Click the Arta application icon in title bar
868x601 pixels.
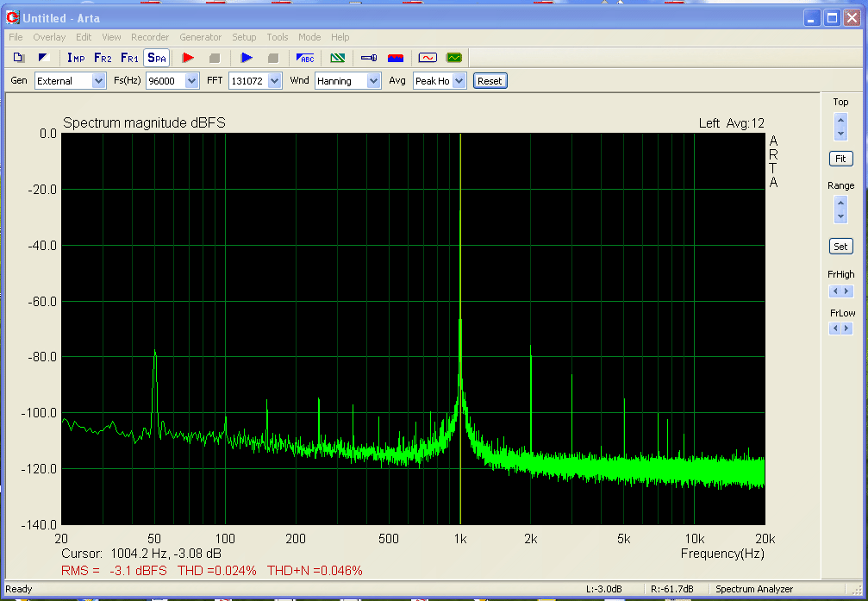(12, 18)
